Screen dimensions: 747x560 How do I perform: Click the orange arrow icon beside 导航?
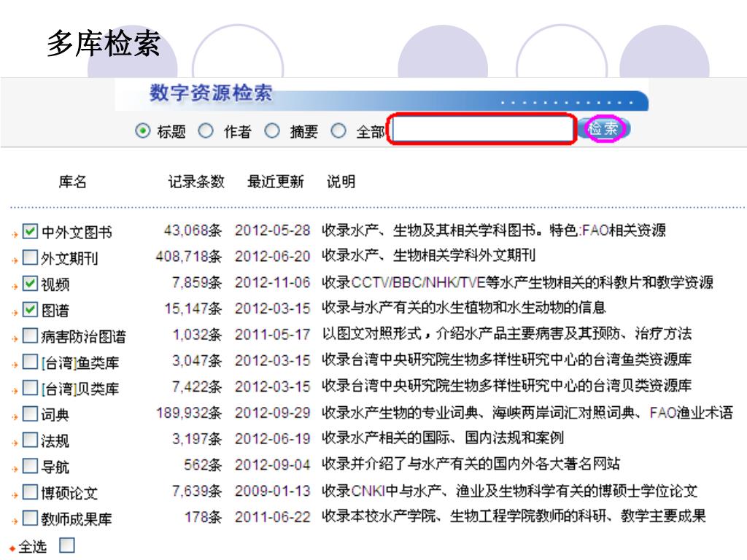[15, 469]
